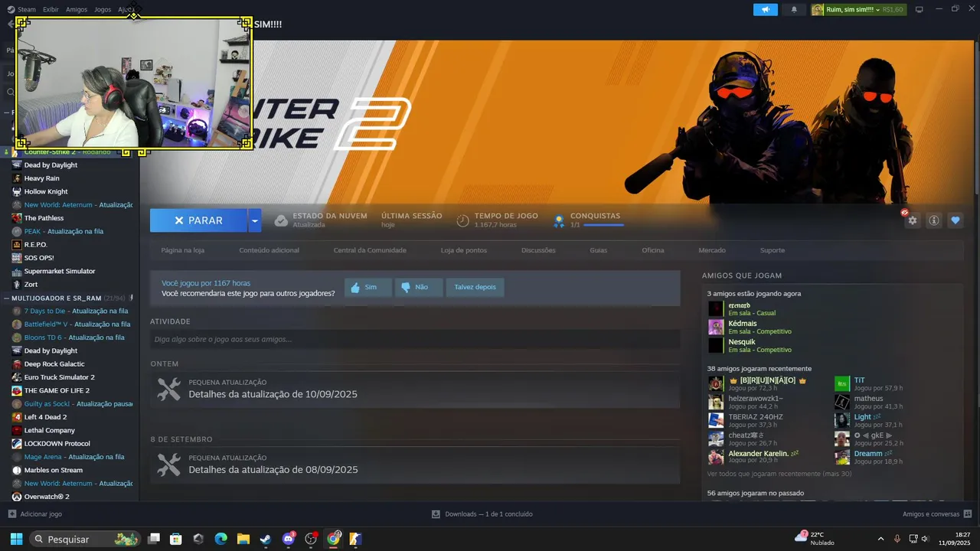980x551 pixels.
Task: Open Microsoft Store from the taskbar
Action: 176,539
